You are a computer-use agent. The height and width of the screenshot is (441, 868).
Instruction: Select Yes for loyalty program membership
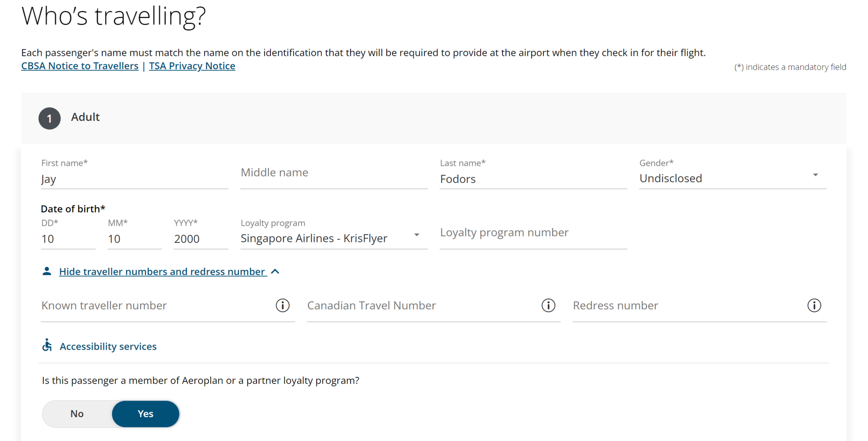[x=145, y=414]
